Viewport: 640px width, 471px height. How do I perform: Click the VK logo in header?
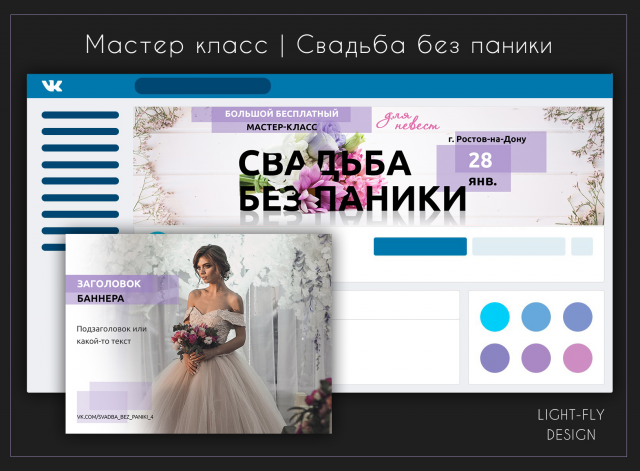coord(52,86)
